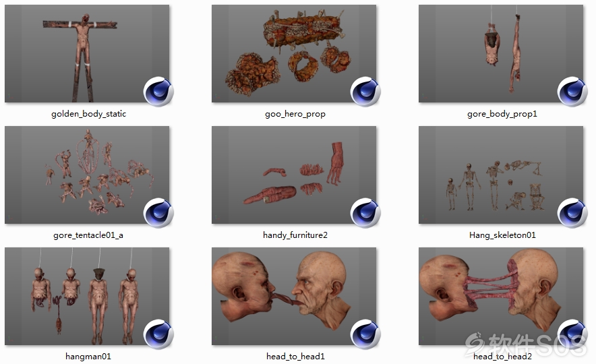Select the hangman01 thumbnail
The image size is (596, 364).
87,297
